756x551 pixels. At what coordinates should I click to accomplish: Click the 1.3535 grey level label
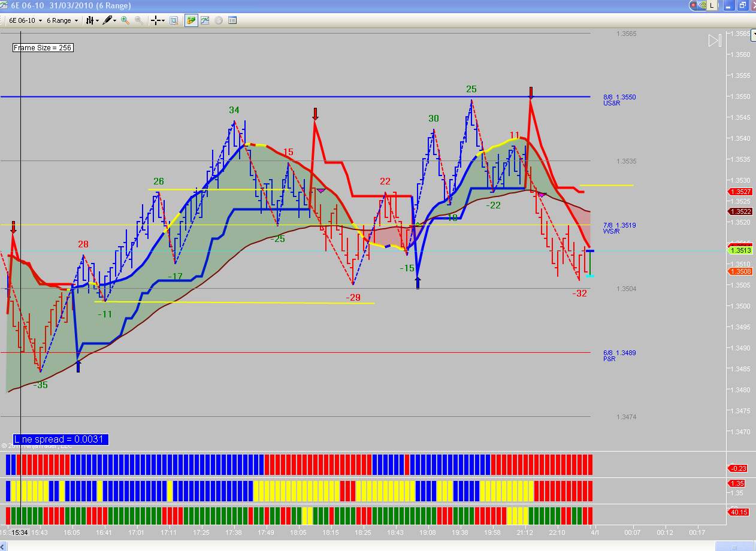pos(626,161)
